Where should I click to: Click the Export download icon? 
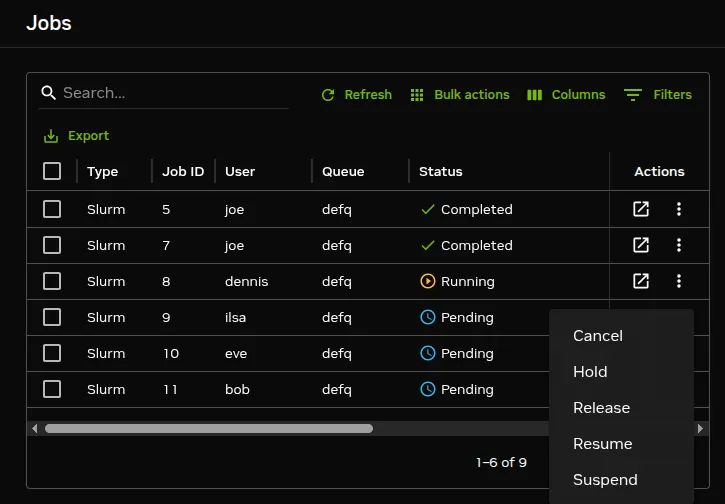[x=51, y=136]
